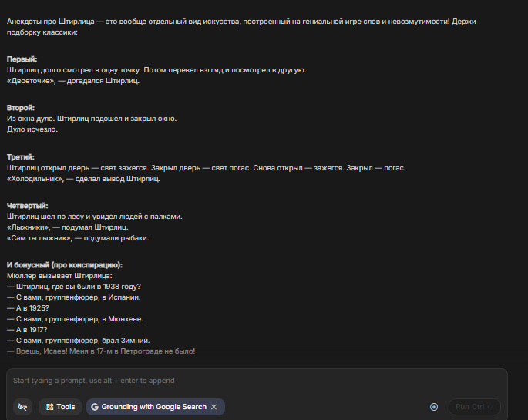The height and width of the screenshot is (420, 528).
Task: Toggle the Grounding with Google Search chip
Action: 153,407
